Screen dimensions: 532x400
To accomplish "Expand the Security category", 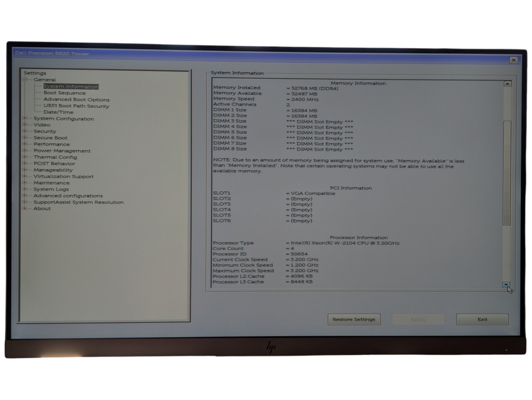I will (x=25, y=131).
